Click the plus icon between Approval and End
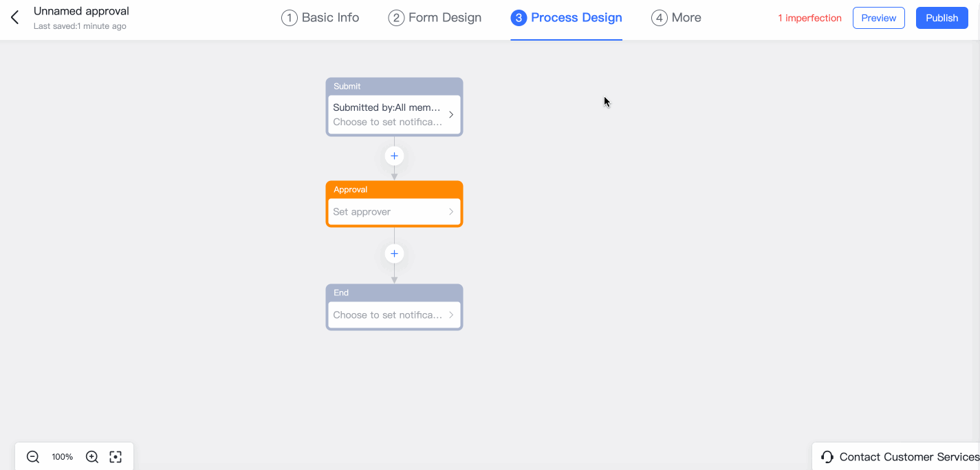This screenshot has width=980, height=470. point(393,253)
